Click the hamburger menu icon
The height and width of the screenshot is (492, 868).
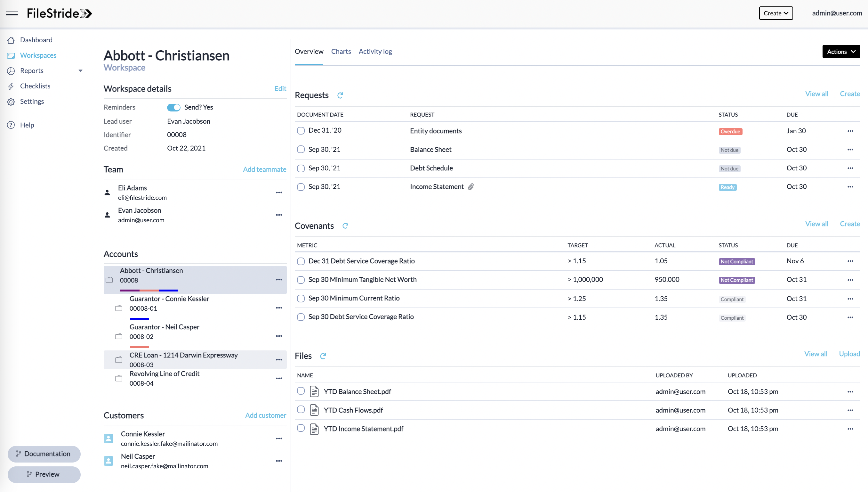point(12,13)
